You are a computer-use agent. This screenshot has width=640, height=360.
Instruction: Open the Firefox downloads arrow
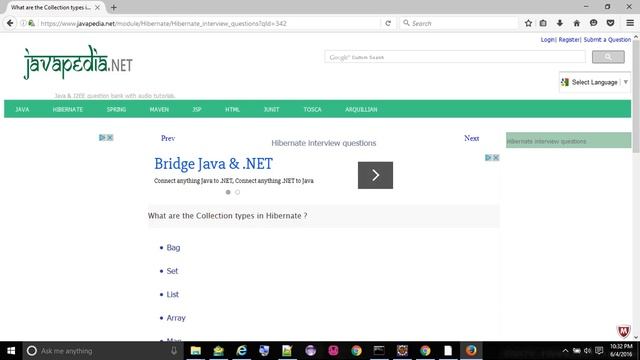point(560,23)
